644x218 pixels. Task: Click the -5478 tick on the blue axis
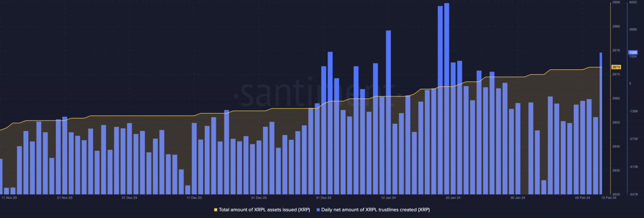[633, 195]
